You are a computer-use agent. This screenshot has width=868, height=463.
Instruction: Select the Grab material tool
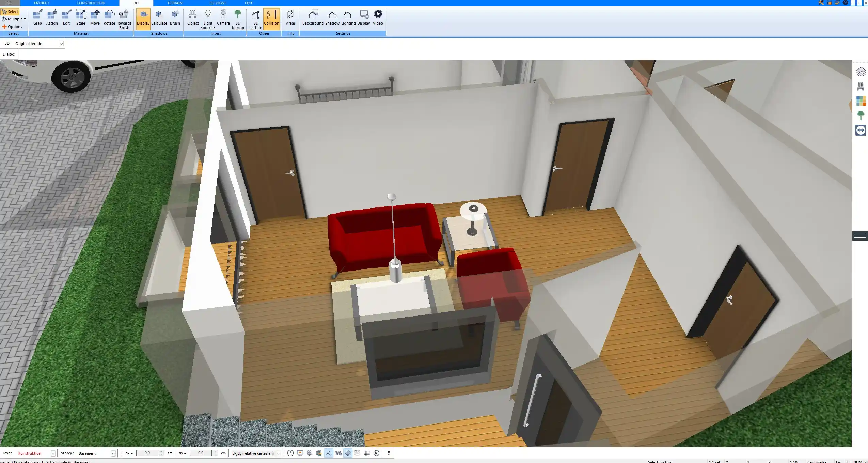37,17
